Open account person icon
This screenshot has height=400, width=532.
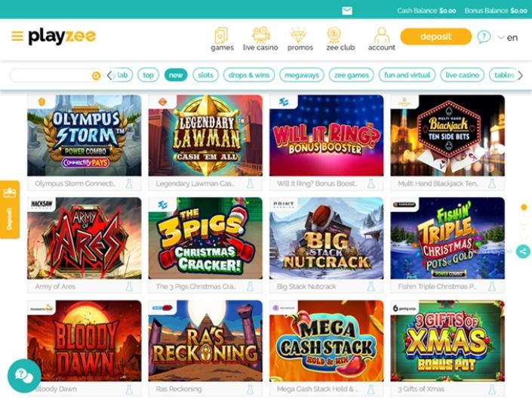tap(382, 35)
